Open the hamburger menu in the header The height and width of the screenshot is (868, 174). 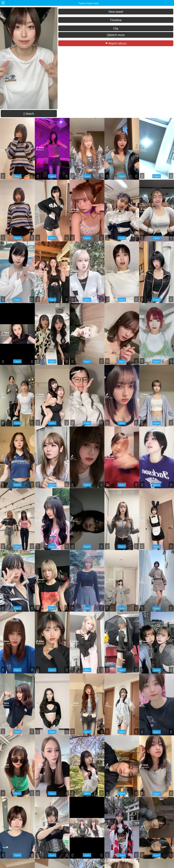pyautogui.click(x=3, y=3)
